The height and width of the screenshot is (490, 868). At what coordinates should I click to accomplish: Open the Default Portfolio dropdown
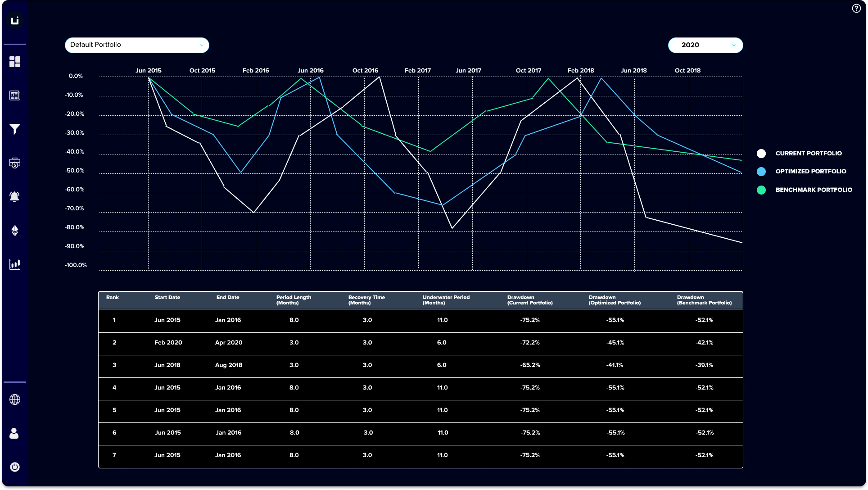click(137, 45)
